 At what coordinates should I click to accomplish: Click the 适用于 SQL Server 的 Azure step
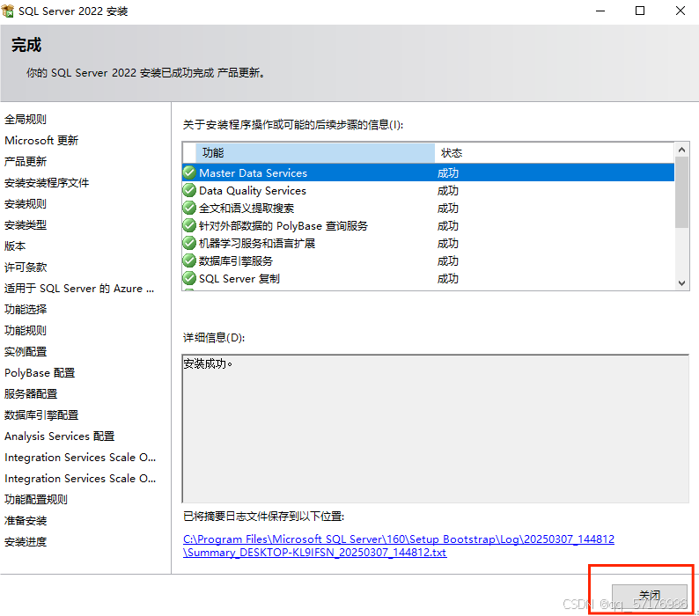[79, 289]
